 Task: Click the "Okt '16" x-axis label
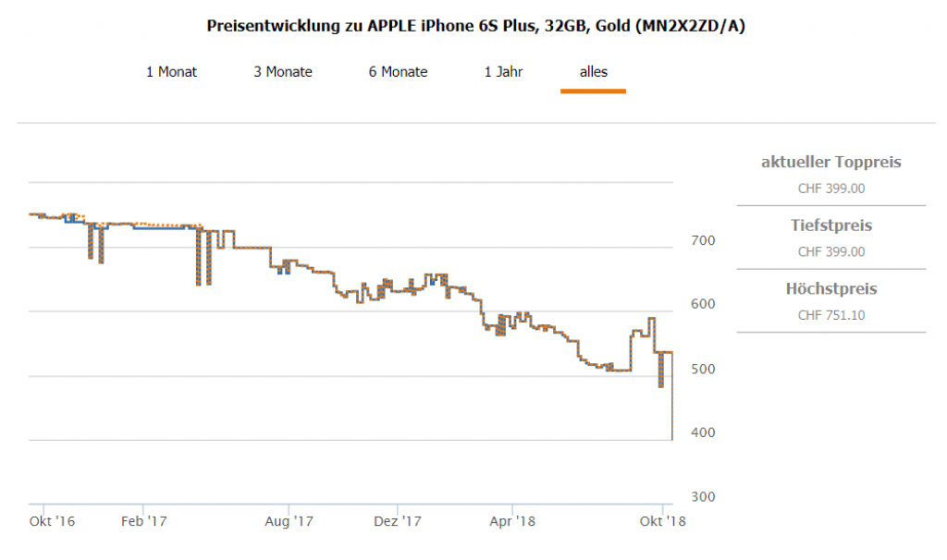pos(52,521)
